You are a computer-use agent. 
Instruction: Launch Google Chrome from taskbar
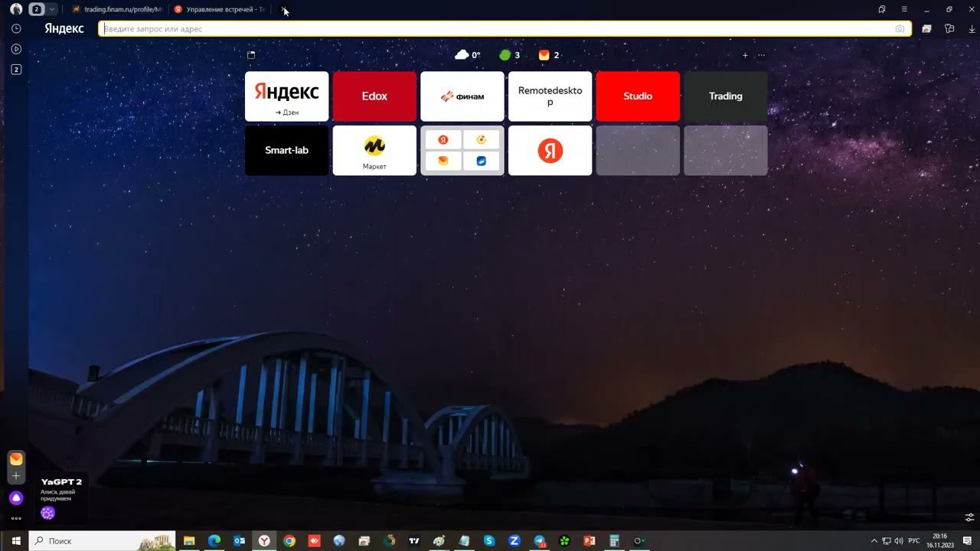tap(289, 541)
